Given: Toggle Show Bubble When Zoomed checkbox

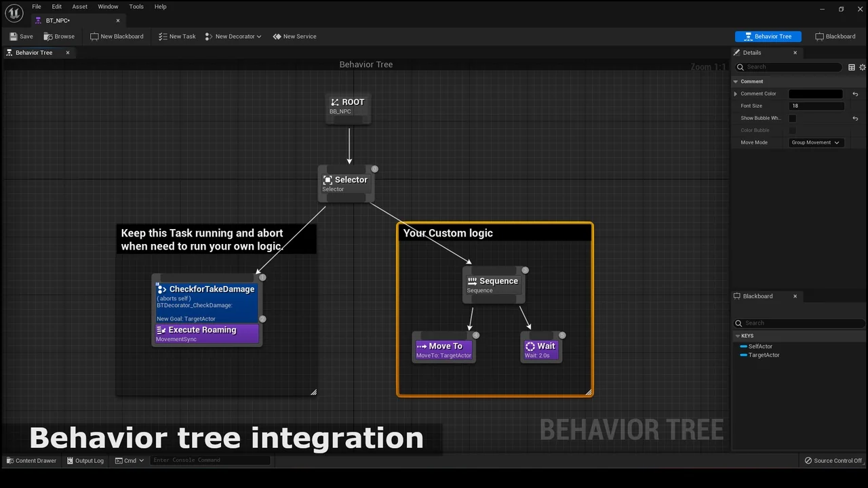Looking at the screenshot, I should (x=792, y=119).
